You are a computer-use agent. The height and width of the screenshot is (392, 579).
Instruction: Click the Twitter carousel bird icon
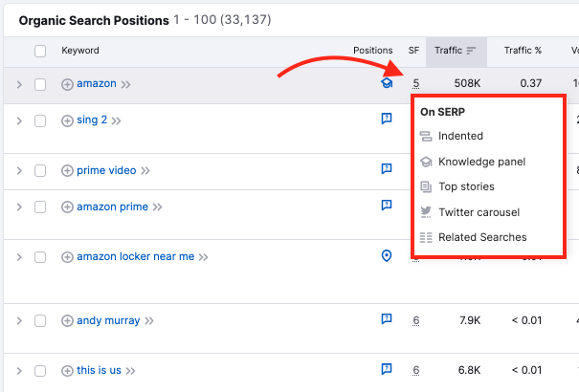[426, 212]
